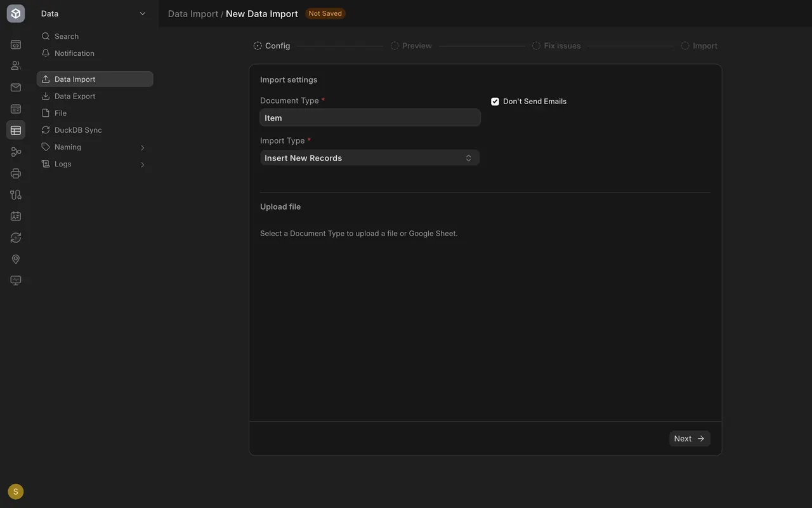This screenshot has height=508, width=812.
Task: Click the Logs scroll icon
Action: [x=46, y=164]
